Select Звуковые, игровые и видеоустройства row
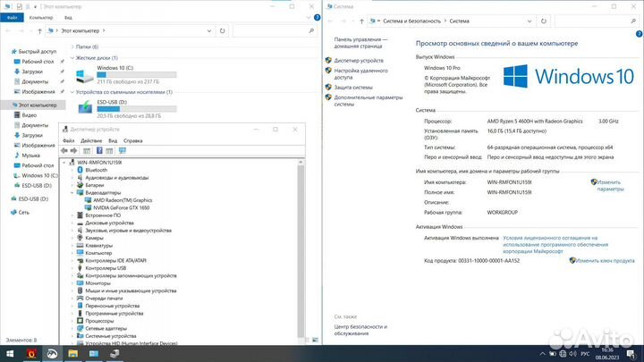The height and width of the screenshot is (362, 644). pos(128,231)
